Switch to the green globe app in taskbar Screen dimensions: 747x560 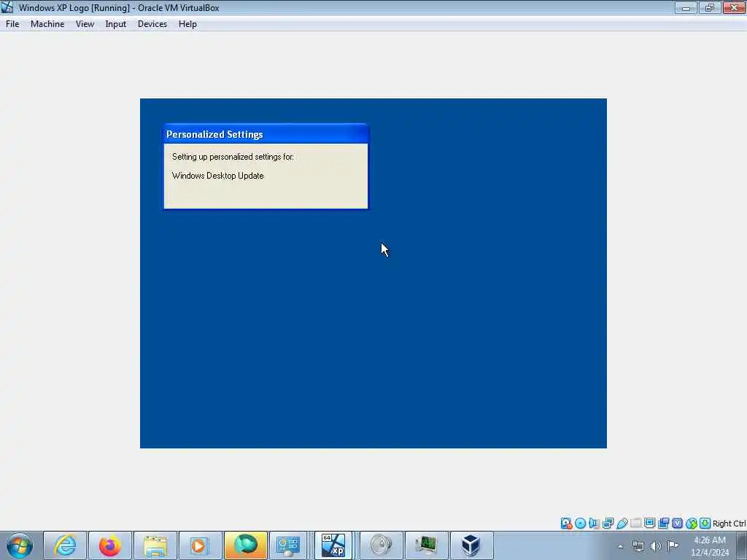245,545
